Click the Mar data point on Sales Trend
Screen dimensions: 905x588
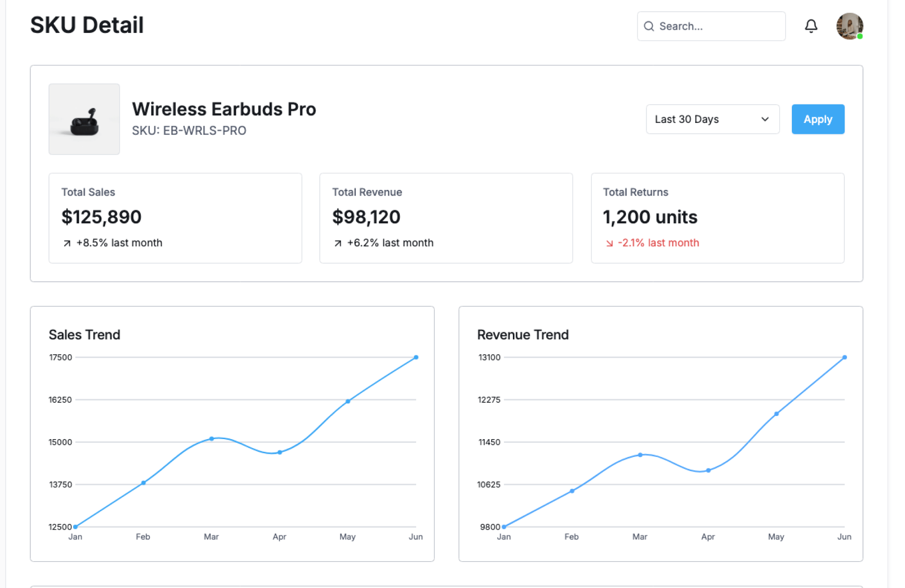(212, 439)
